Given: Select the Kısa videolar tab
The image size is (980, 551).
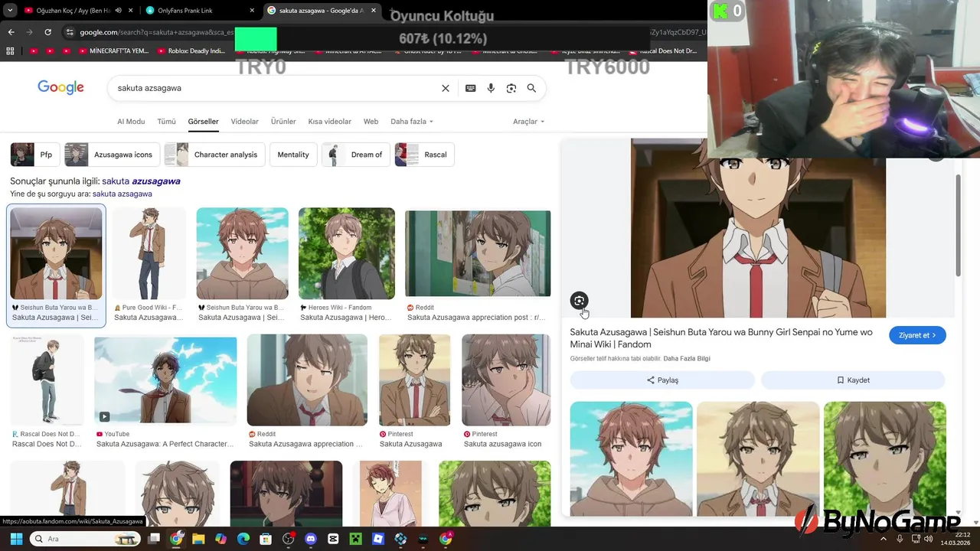Looking at the screenshot, I should [x=329, y=122].
